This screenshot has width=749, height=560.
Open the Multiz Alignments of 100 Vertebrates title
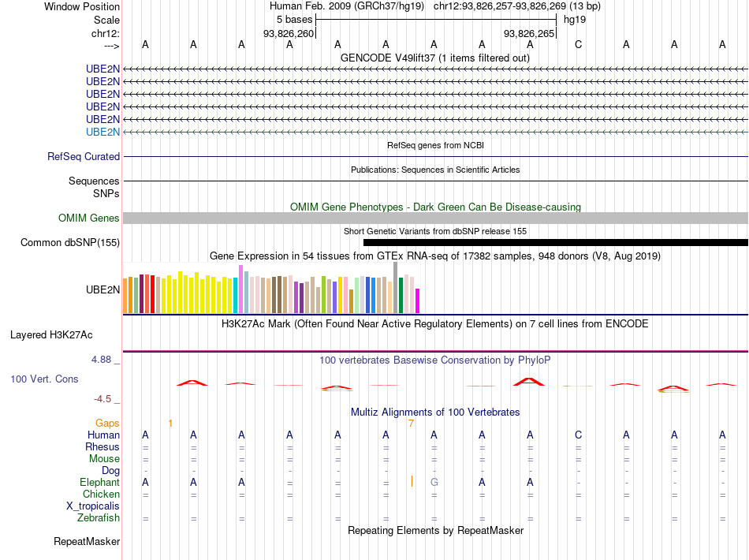coord(435,412)
